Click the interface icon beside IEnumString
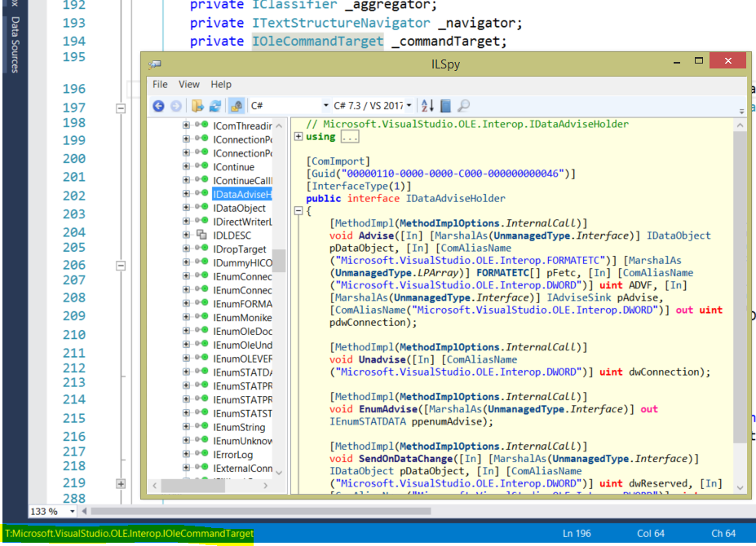This screenshot has width=756, height=546. [201, 426]
